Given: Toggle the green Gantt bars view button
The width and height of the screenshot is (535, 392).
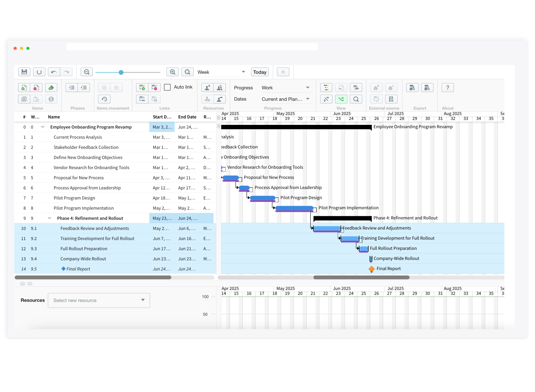Looking at the screenshot, I should (x=326, y=88).
